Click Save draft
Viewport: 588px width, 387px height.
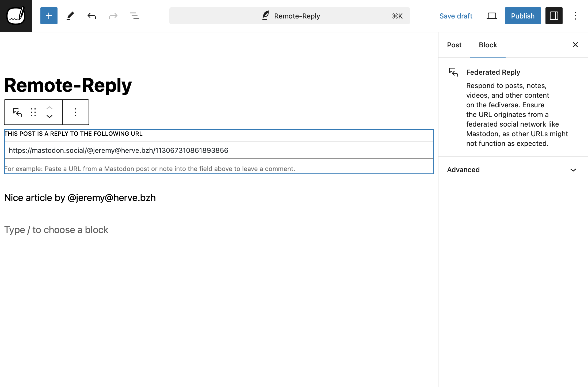pyautogui.click(x=456, y=16)
